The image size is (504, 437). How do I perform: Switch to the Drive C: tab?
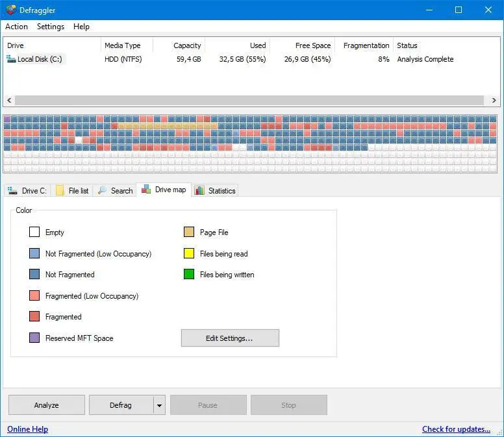[x=27, y=190]
